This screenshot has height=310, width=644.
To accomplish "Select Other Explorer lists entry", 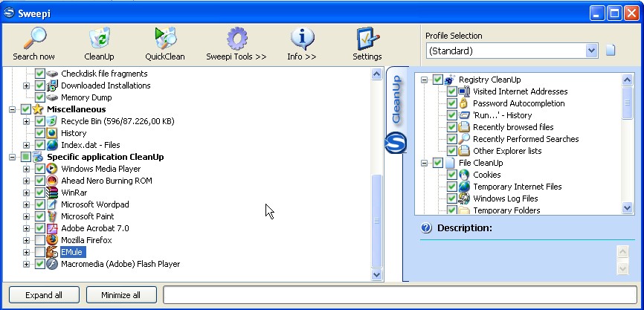I will click(x=507, y=151).
